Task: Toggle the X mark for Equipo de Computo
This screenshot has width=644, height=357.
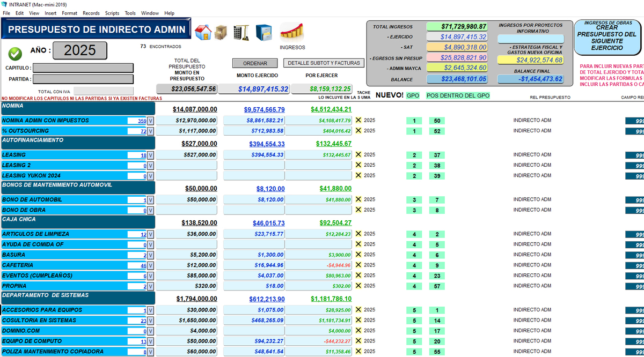Action: tap(358, 341)
